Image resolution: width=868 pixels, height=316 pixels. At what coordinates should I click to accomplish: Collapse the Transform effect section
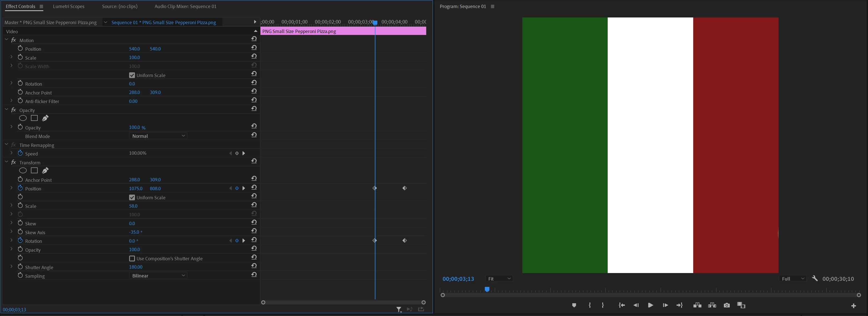coord(6,162)
